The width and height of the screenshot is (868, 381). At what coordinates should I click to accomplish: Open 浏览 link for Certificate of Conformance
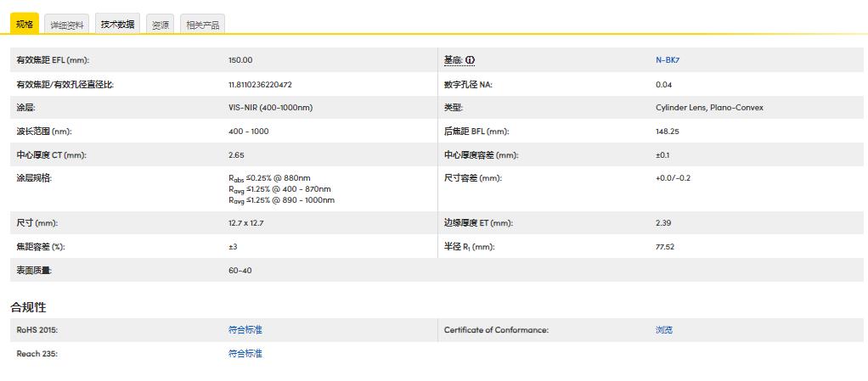click(663, 330)
